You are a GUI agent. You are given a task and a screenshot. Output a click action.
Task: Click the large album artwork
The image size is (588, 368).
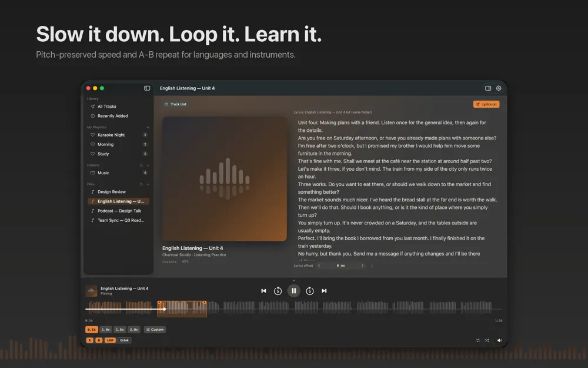pos(224,179)
